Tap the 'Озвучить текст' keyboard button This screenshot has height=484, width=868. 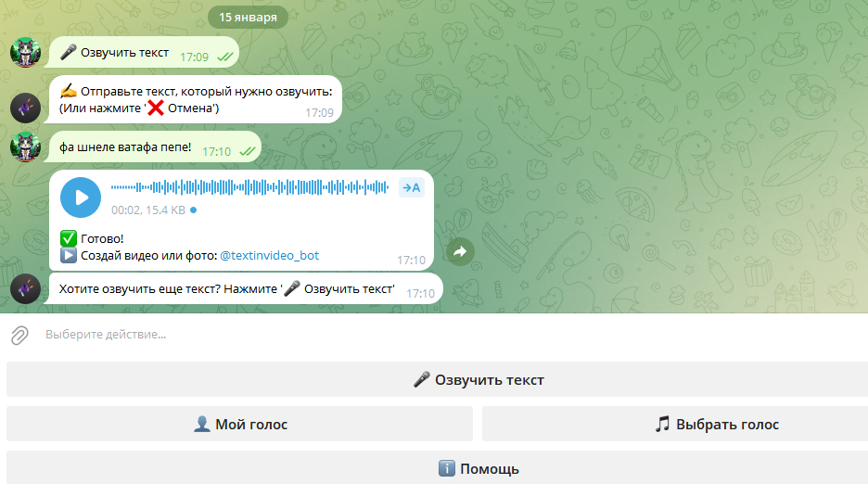click(x=438, y=379)
